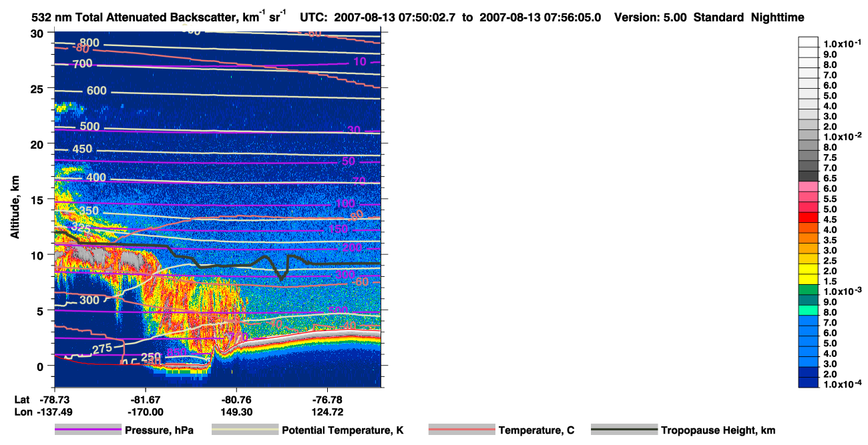Click the 700 potential temperature contour label

pos(82,64)
